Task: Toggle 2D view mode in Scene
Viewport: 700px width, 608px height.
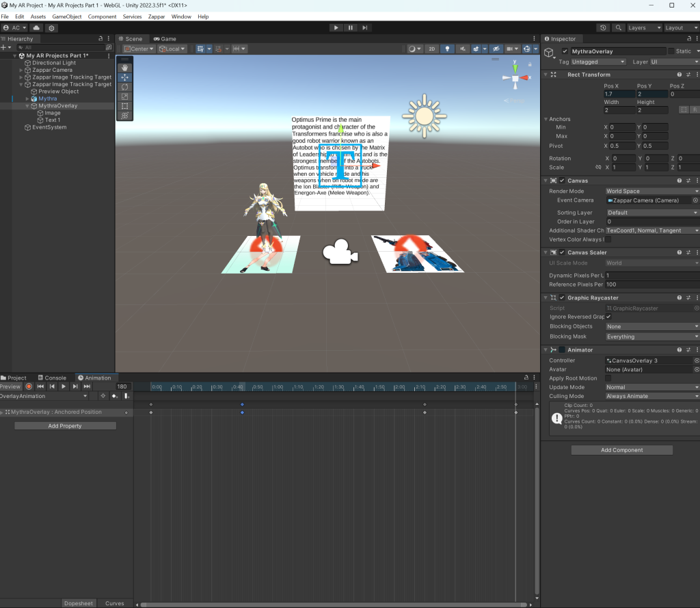Action: [x=432, y=49]
